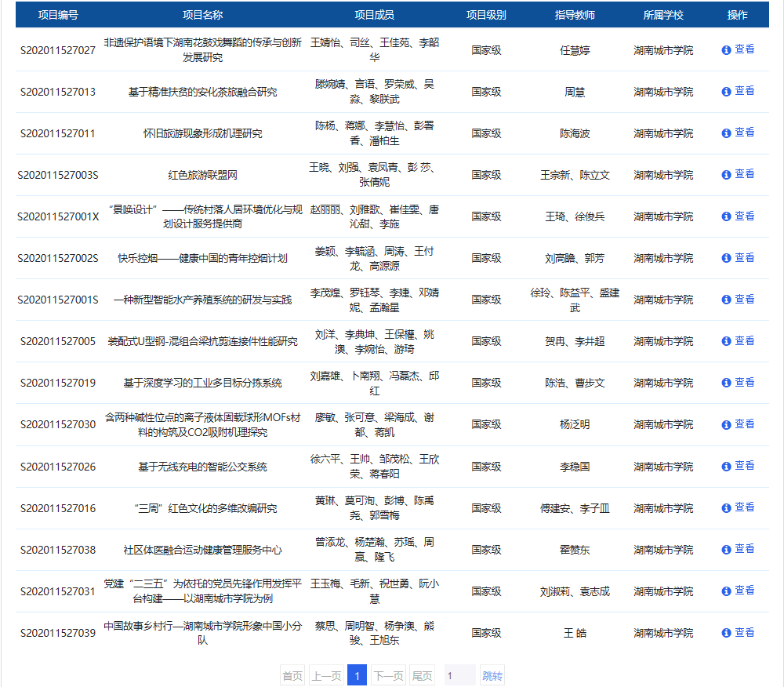
Task: View details of project S202011527030
Action: [744, 423]
